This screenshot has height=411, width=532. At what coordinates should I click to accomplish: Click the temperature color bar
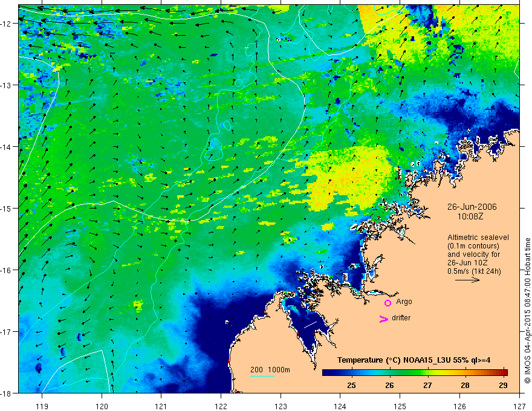[415, 373]
